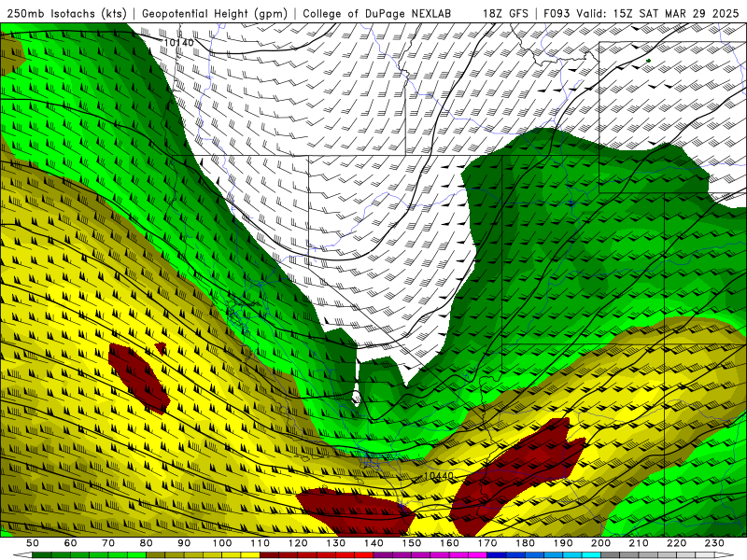The height and width of the screenshot is (560, 747).
Task: Click the 150 value on the color scale
Action: tap(411, 543)
